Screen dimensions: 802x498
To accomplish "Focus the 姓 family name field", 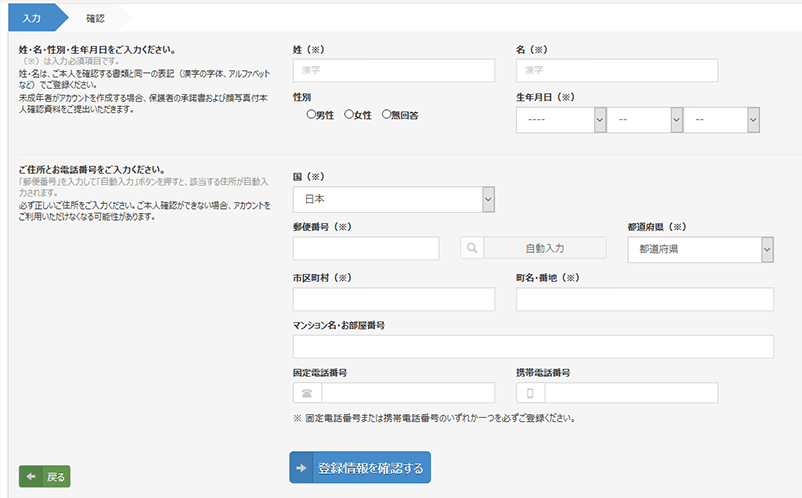I will (394, 70).
